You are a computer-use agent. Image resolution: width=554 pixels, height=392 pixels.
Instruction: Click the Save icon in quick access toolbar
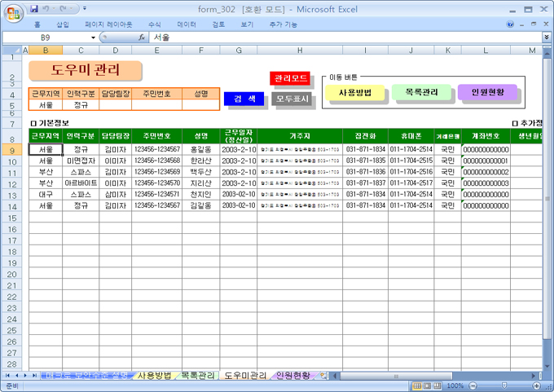click(34, 8)
